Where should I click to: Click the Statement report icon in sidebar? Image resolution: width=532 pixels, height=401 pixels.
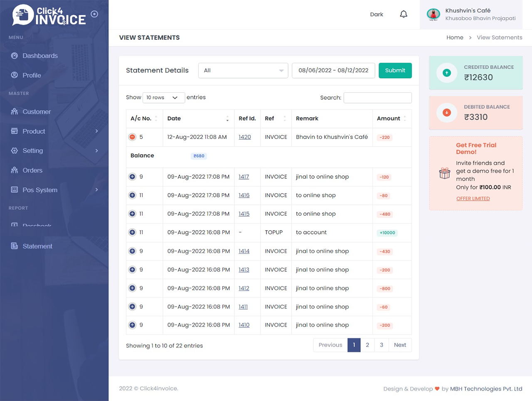tap(15, 246)
